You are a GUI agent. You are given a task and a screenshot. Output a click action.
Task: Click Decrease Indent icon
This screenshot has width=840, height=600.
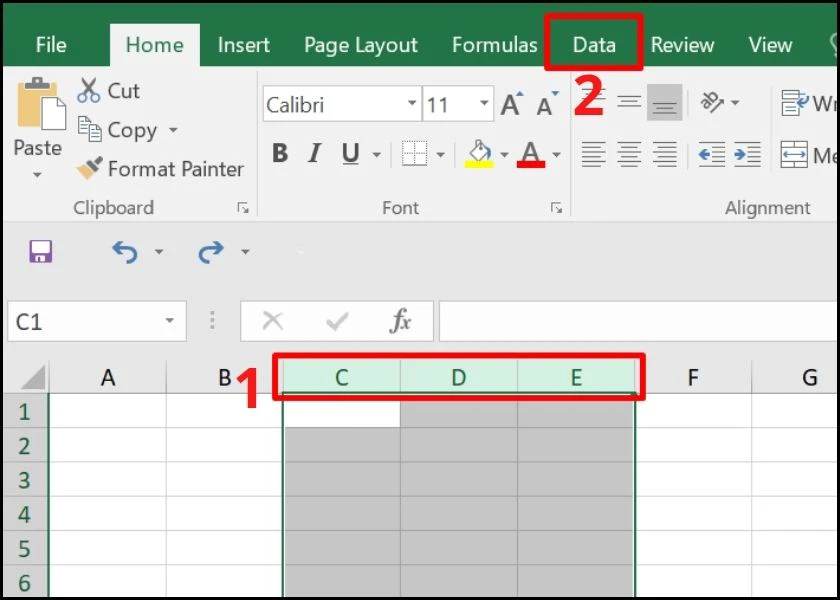pos(712,154)
